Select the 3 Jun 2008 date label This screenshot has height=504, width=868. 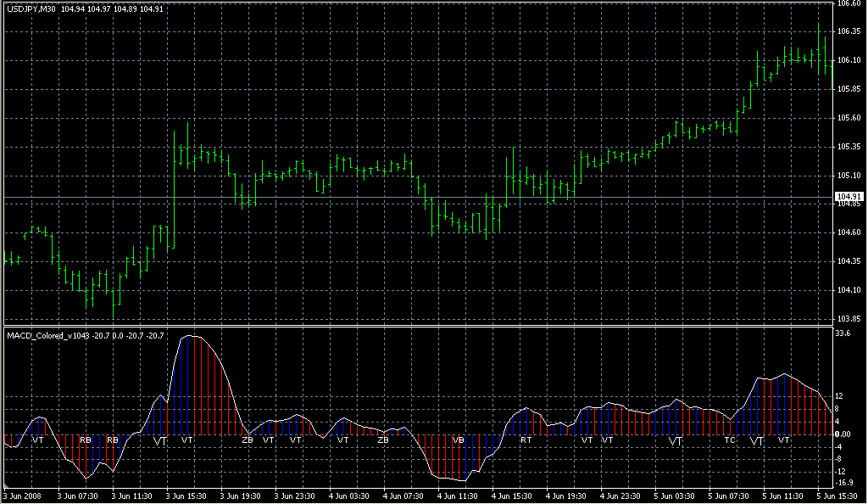[21, 496]
